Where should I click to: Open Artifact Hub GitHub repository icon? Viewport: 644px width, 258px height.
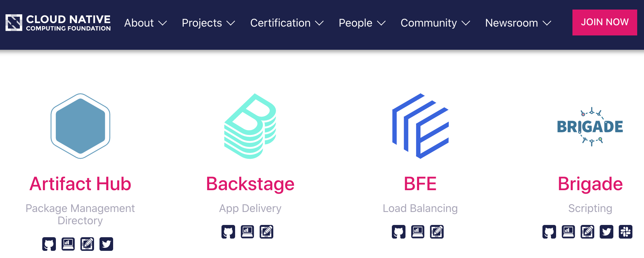click(49, 244)
